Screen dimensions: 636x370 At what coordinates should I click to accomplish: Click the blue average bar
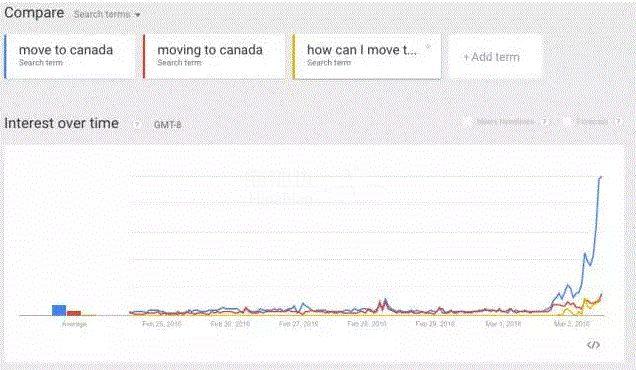tap(59, 310)
